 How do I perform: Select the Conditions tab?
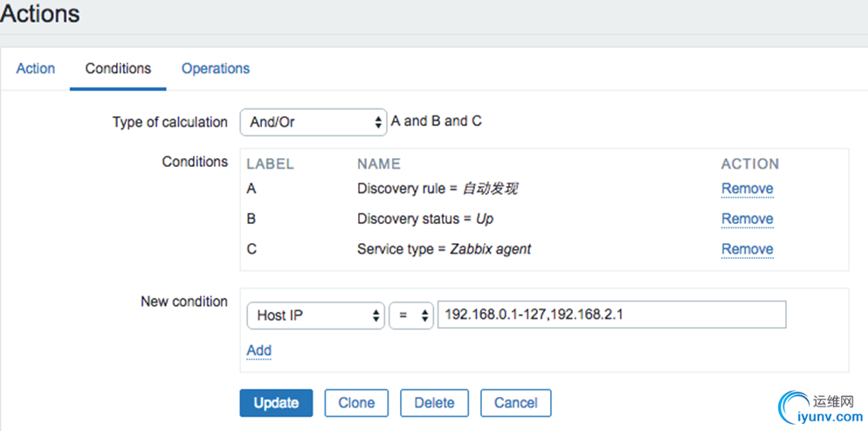[118, 68]
